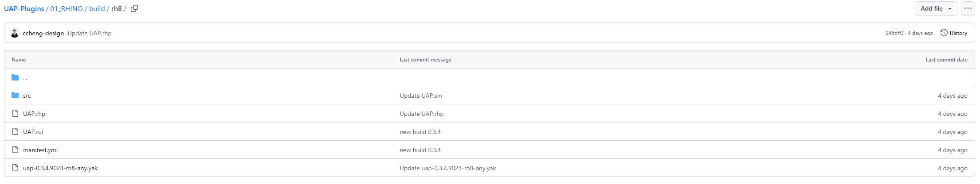Click ccheng-design's avatar image
This screenshot has height=184, width=980.
15,33
